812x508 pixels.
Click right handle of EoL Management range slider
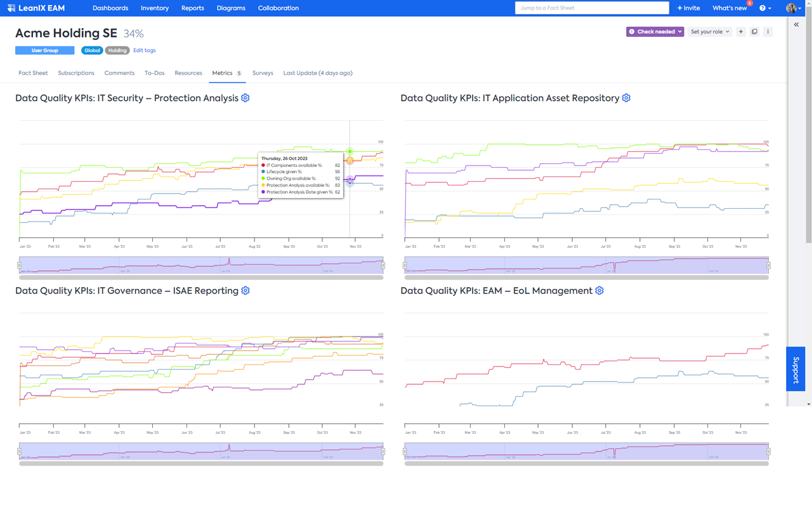click(x=768, y=451)
